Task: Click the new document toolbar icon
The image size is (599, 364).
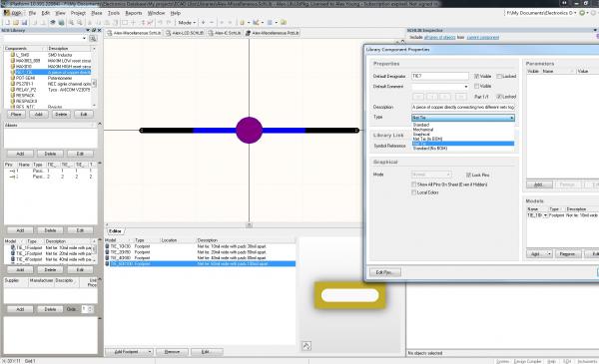Action: tap(7, 23)
